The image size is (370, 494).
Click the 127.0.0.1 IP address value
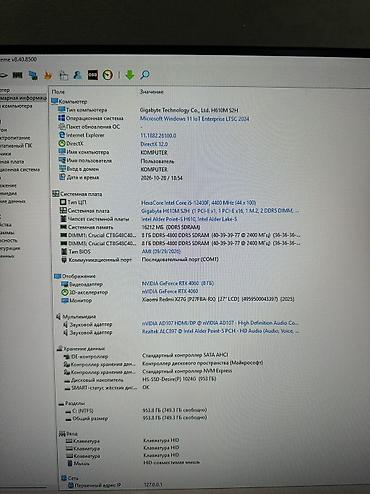[x=153, y=485]
